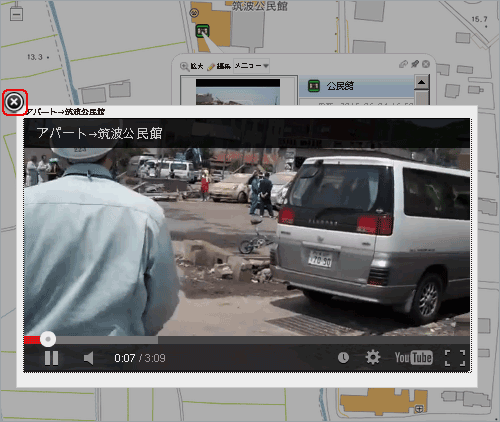Click the Watch Later clock icon

click(343, 358)
